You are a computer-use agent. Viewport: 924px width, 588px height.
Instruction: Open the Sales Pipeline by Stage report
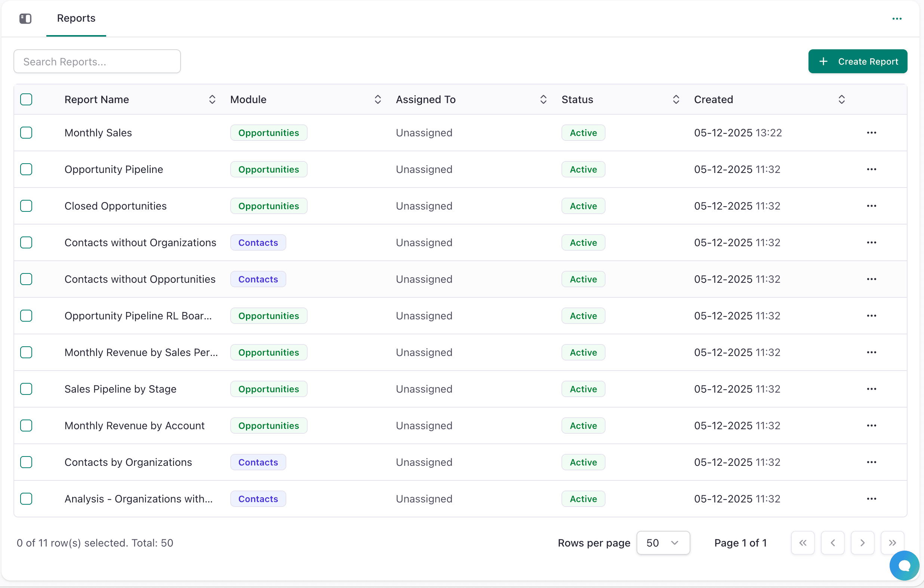click(x=120, y=389)
